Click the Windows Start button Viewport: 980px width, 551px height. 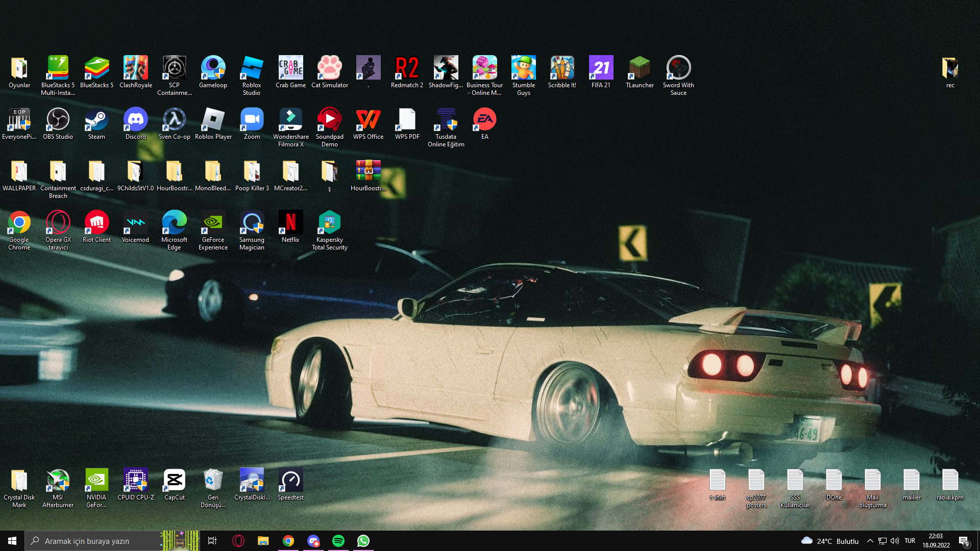click(x=12, y=541)
